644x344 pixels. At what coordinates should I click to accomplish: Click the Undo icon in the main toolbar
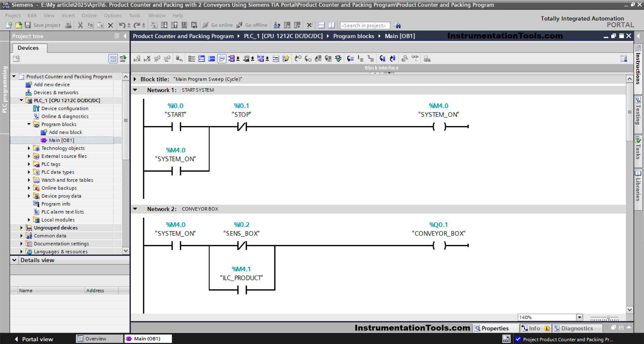(123, 25)
